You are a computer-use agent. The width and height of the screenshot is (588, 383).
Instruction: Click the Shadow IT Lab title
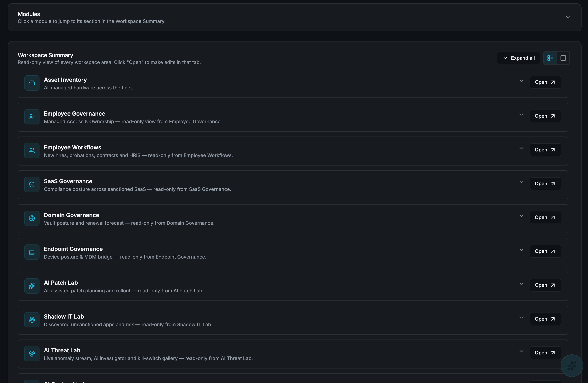(64, 317)
